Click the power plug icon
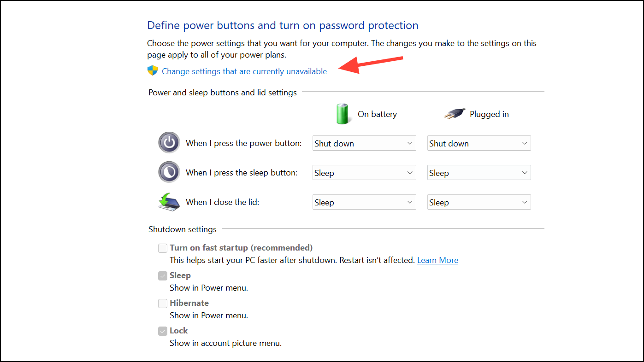Viewport: 644px width, 362px height. pos(454,113)
